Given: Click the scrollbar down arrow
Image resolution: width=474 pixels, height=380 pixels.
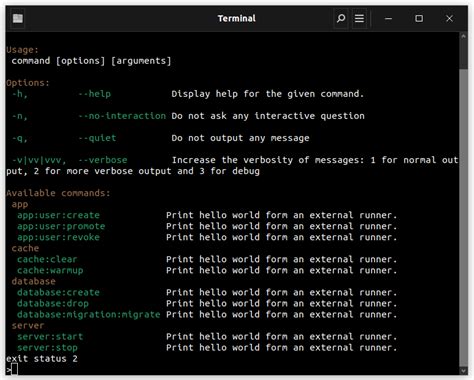Looking at the screenshot, I should (x=463, y=371).
